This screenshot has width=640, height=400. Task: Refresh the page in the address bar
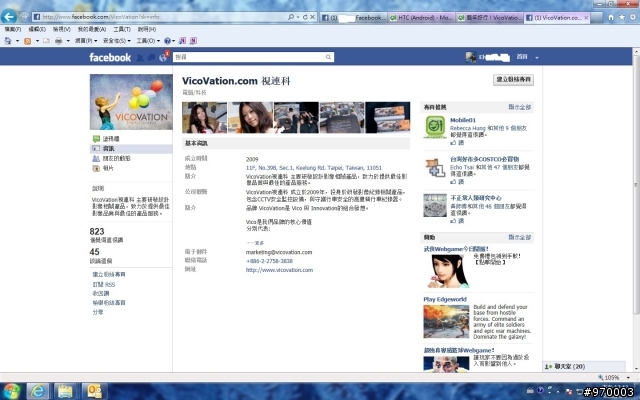click(305, 17)
